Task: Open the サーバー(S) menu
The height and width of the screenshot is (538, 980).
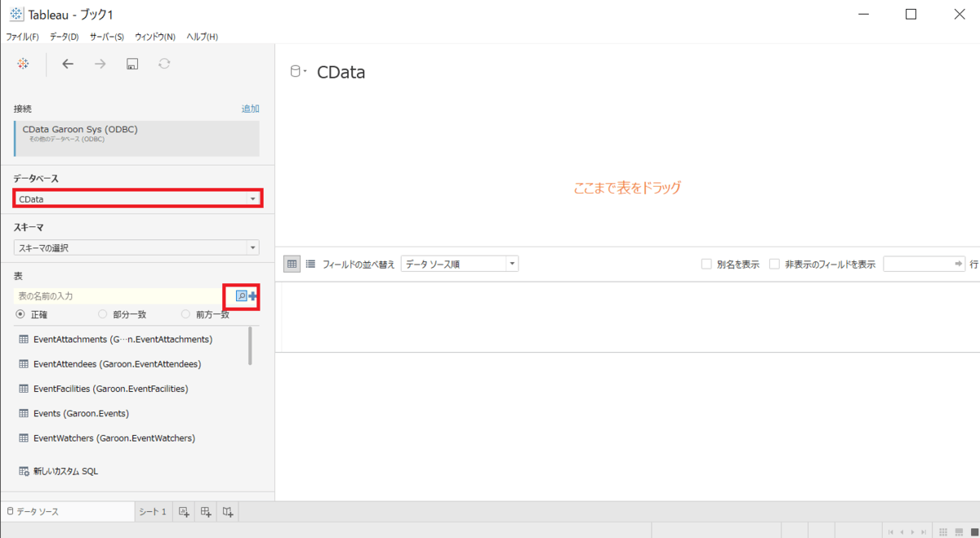Action: (107, 37)
